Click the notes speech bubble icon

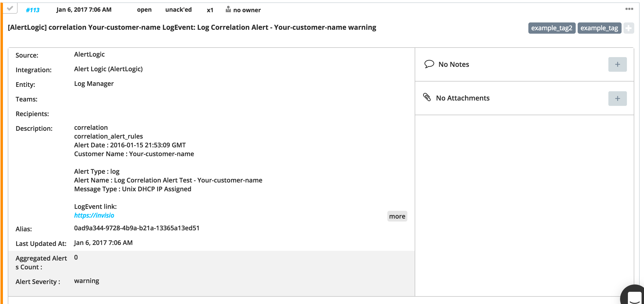click(x=429, y=64)
